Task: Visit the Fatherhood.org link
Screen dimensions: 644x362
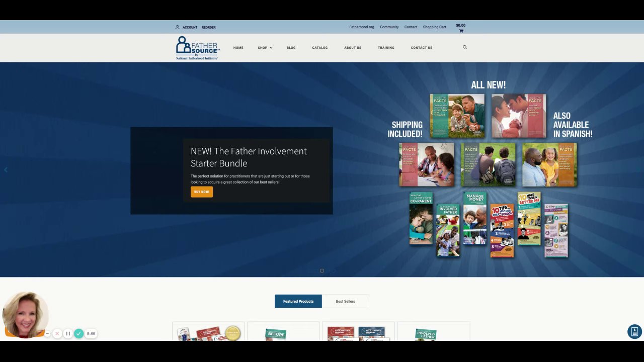Action: click(x=362, y=27)
